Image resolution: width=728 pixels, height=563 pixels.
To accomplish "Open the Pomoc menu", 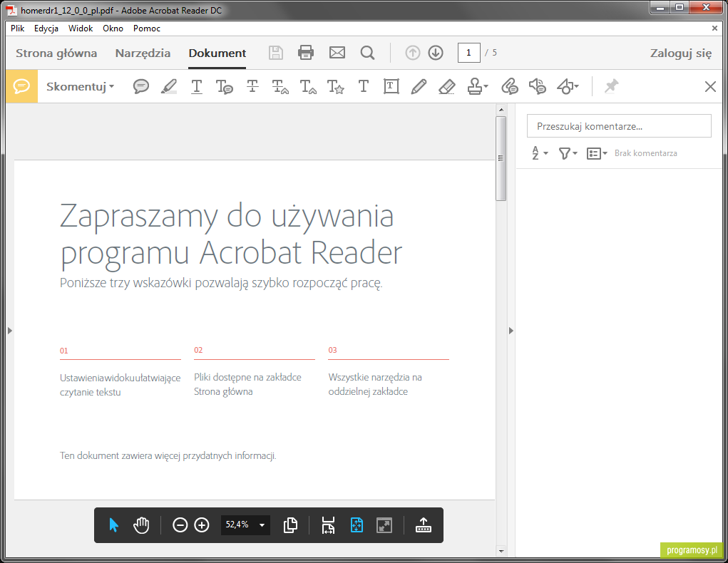I will click(147, 29).
